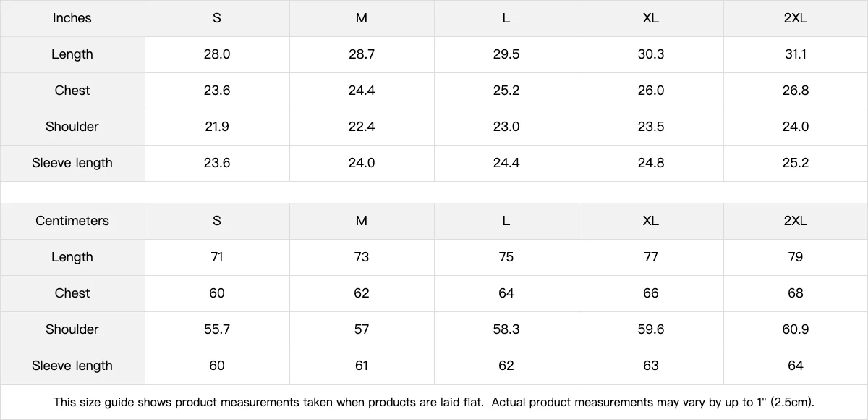Select the 23.5 shoulder cell

click(x=650, y=127)
